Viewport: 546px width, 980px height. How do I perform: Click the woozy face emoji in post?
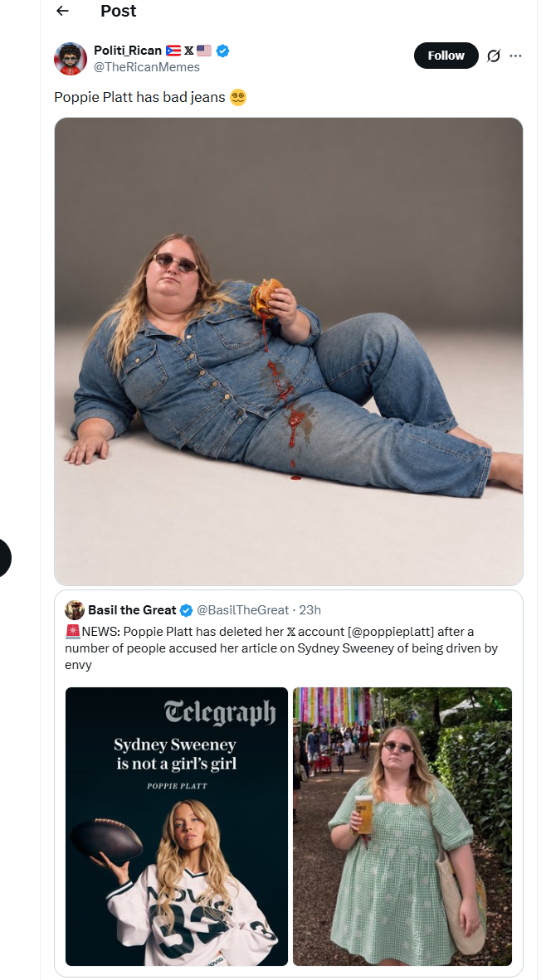point(238,98)
